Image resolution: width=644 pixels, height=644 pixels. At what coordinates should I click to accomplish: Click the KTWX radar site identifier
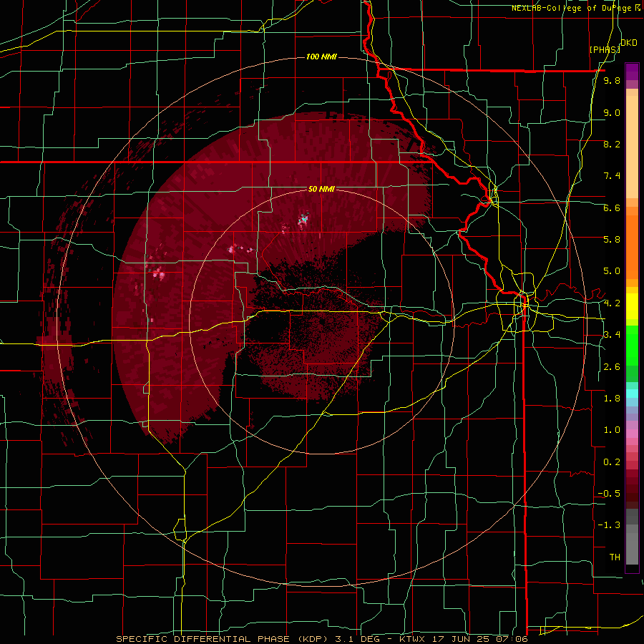[412, 639]
